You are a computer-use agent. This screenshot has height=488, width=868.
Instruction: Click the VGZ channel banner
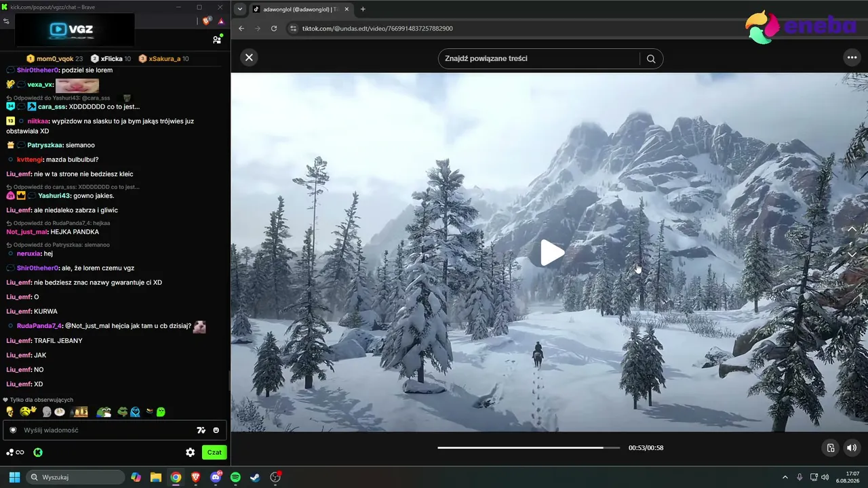[75, 29]
